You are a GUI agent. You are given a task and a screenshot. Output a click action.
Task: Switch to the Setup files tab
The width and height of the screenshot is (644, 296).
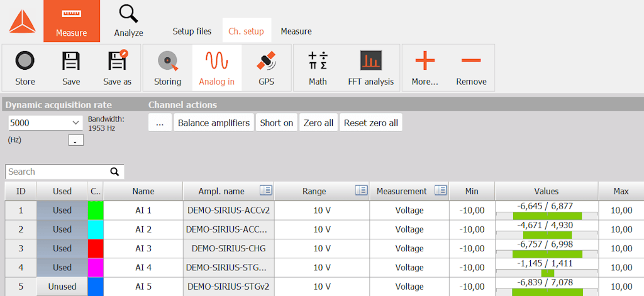[x=192, y=31]
